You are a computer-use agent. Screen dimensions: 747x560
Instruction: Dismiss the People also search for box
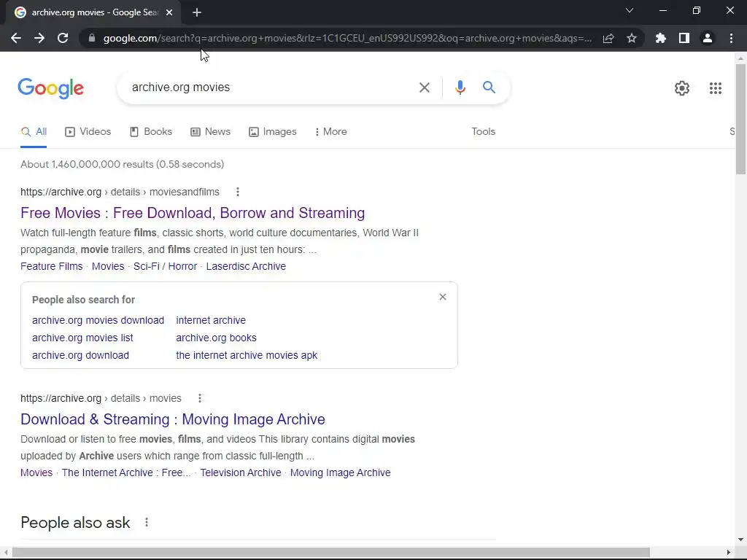pyautogui.click(x=443, y=297)
